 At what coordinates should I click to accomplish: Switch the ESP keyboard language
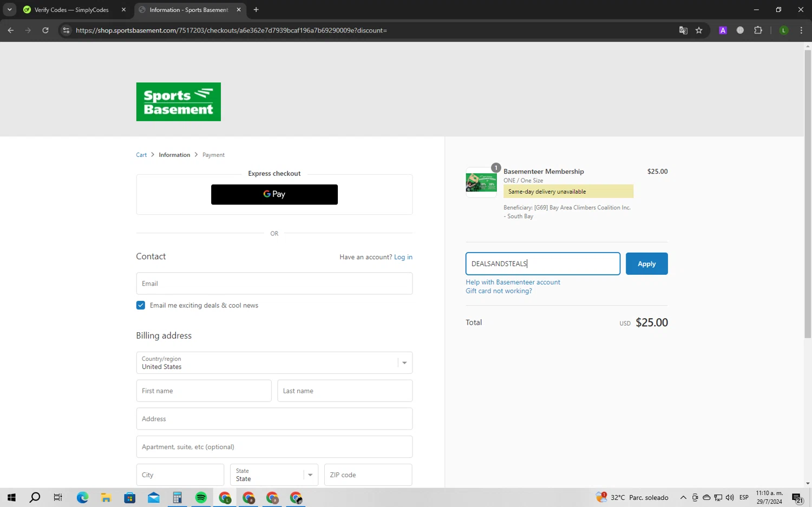tap(744, 497)
